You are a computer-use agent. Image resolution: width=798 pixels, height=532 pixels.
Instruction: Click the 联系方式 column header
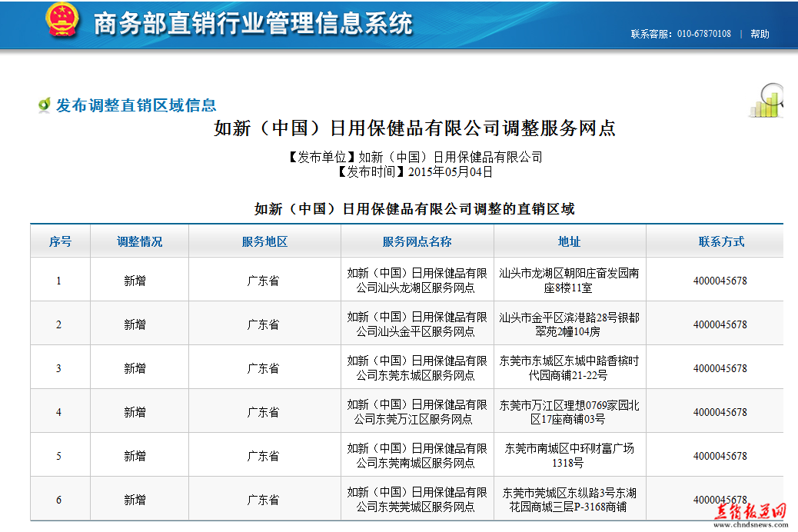720,241
